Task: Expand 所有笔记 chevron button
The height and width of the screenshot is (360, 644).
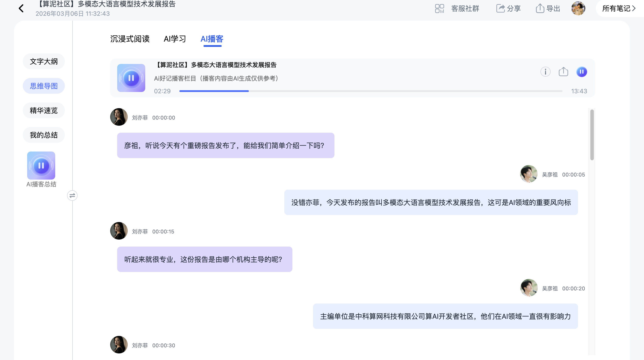Action: [619, 9]
